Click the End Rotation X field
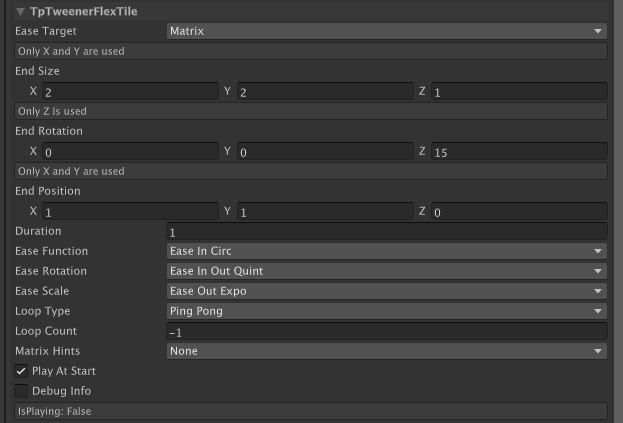The image size is (623, 423). click(x=130, y=151)
